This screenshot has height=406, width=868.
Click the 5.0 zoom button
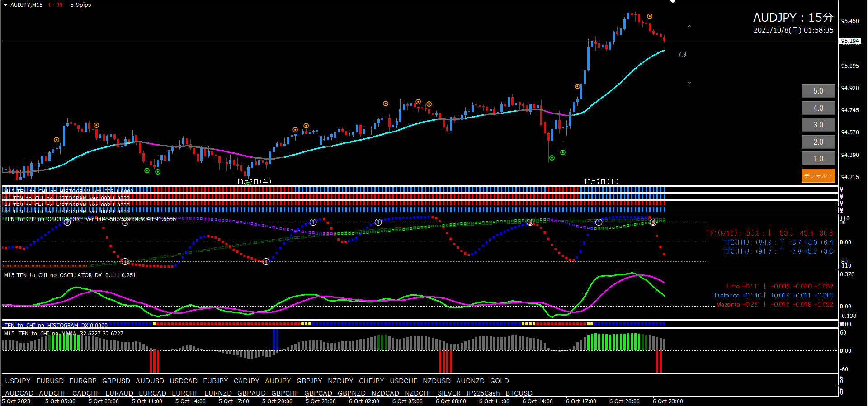[x=818, y=91]
